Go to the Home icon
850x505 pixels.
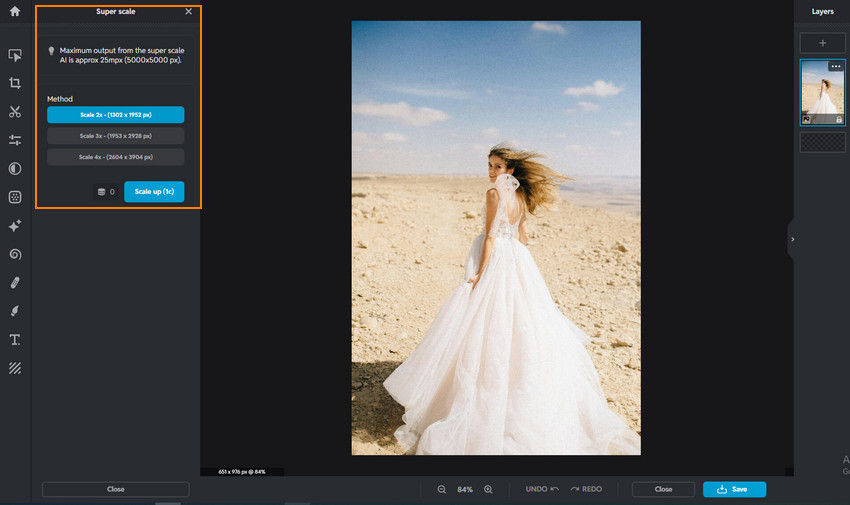[x=15, y=11]
